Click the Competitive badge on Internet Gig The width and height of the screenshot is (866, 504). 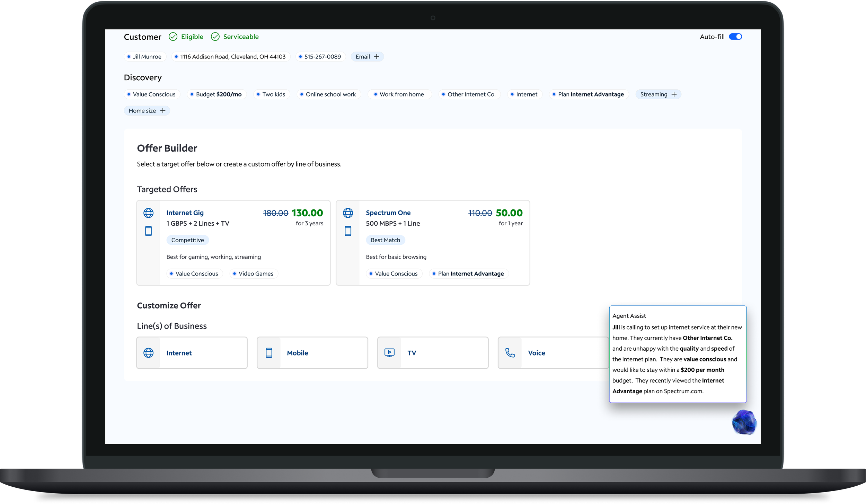[187, 240]
